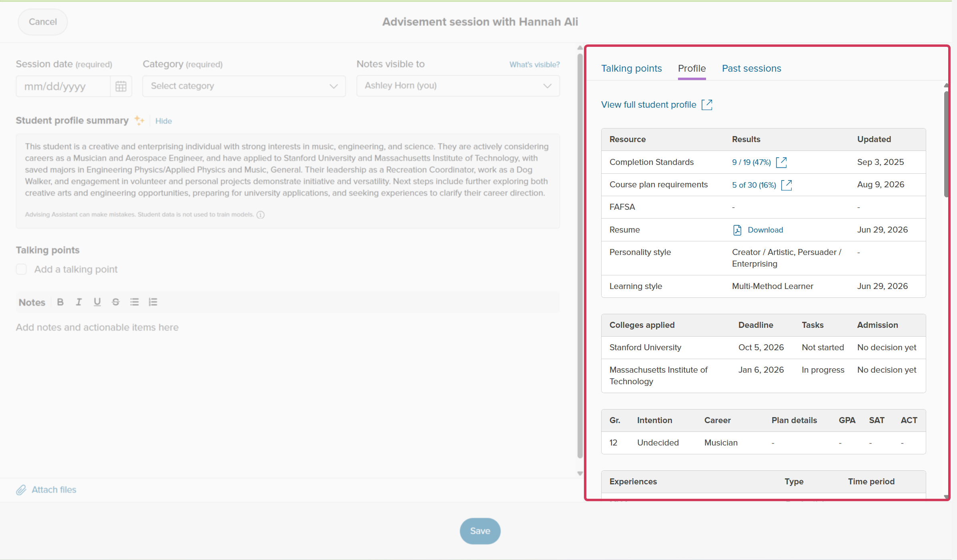
Task: Switch to the Talking points tab
Action: click(632, 68)
